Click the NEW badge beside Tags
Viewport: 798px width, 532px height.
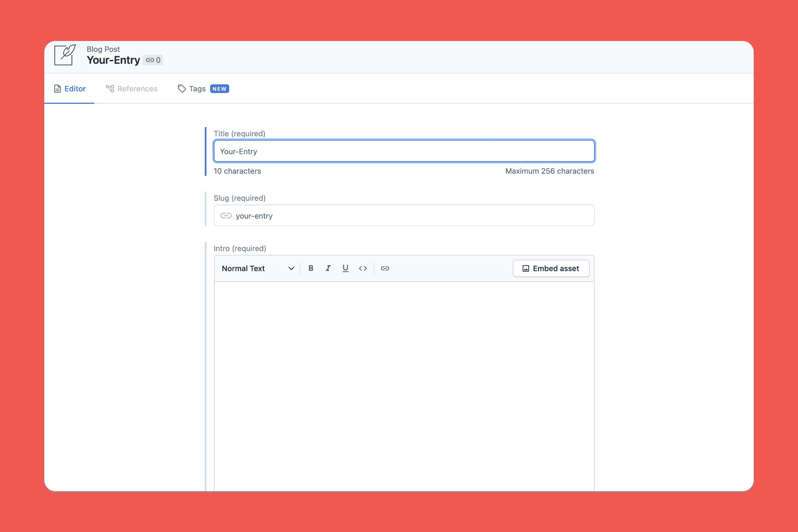[219, 89]
